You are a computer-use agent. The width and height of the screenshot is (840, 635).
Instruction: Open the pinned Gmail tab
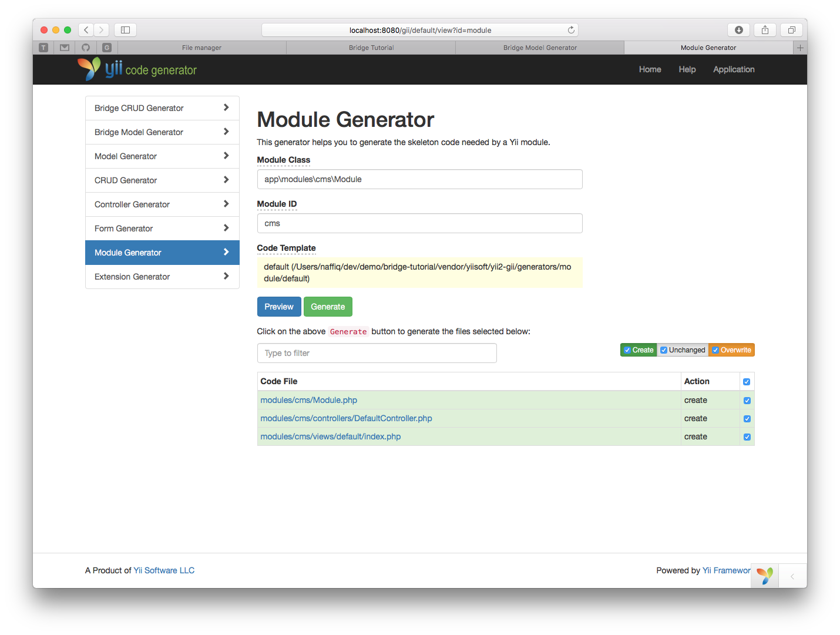(65, 48)
